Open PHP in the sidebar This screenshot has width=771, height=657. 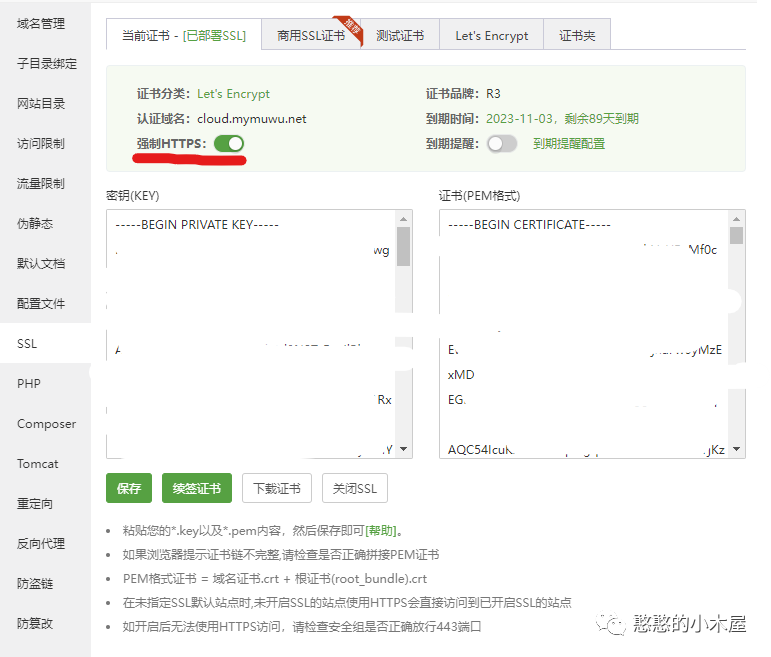tap(29, 383)
